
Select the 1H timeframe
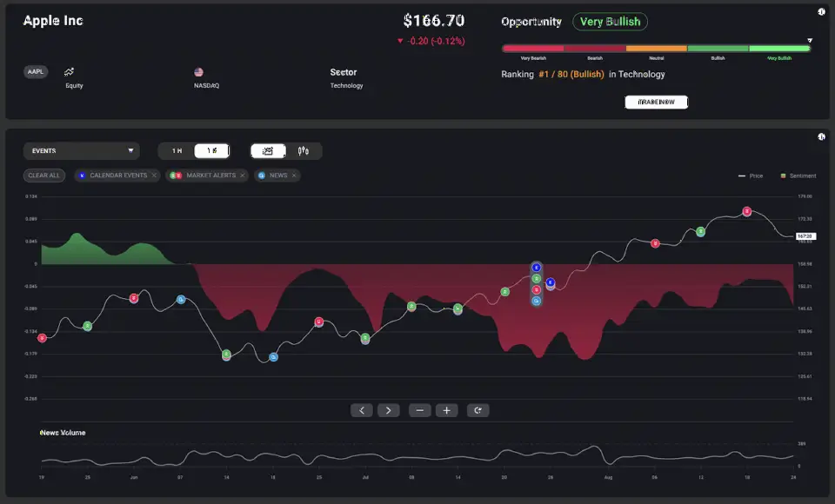(177, 150)
